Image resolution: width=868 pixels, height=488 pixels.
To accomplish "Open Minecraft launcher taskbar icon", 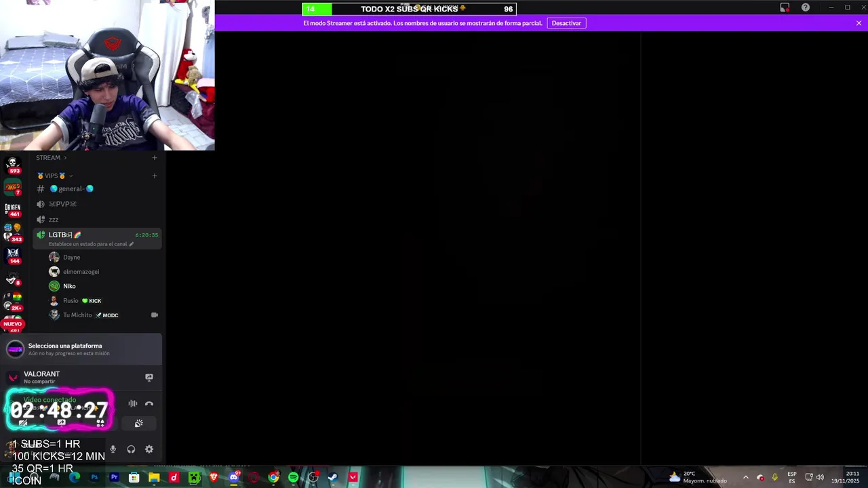I will tap(194, 477).
